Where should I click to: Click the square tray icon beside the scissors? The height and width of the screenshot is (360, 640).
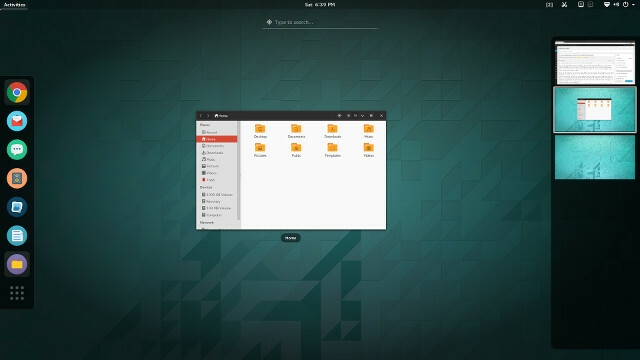click(x=580, y=4)
